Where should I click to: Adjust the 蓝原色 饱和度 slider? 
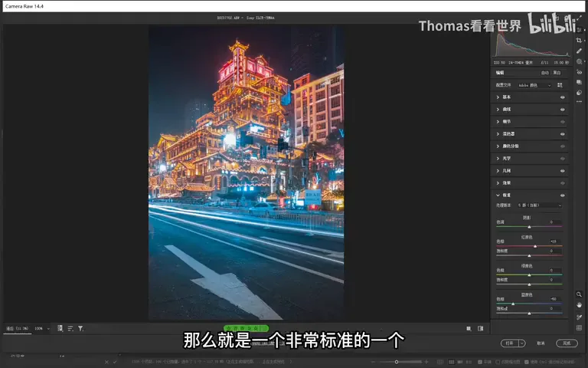(529, 313)
